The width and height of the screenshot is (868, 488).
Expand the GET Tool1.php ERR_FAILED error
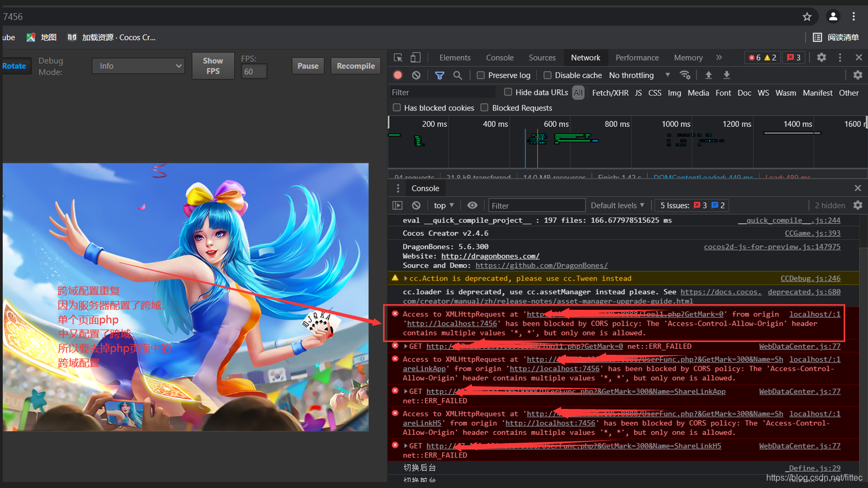click(406, 346)
